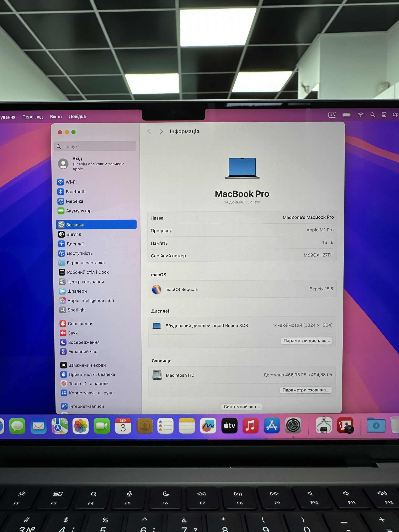Select Загальні in the sidebar
Image resolution: width=399 pixels, height=532 pixels.
[x=96, y=224]
